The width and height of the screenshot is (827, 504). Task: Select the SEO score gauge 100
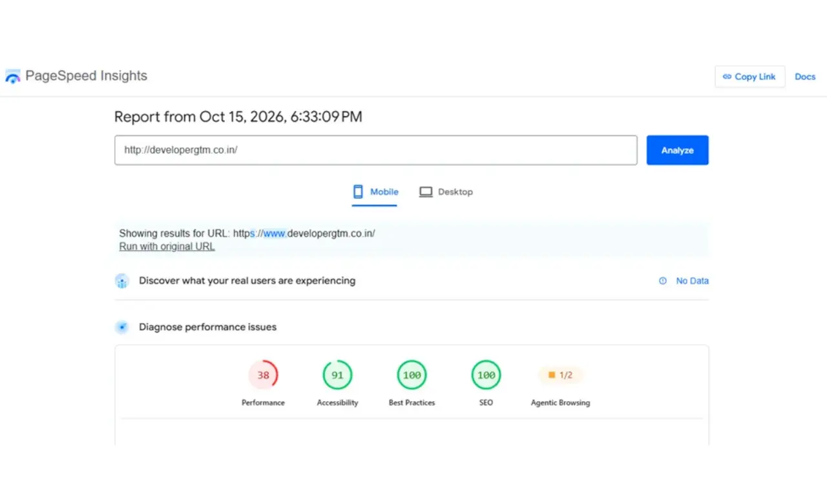[x=486, y=375]
